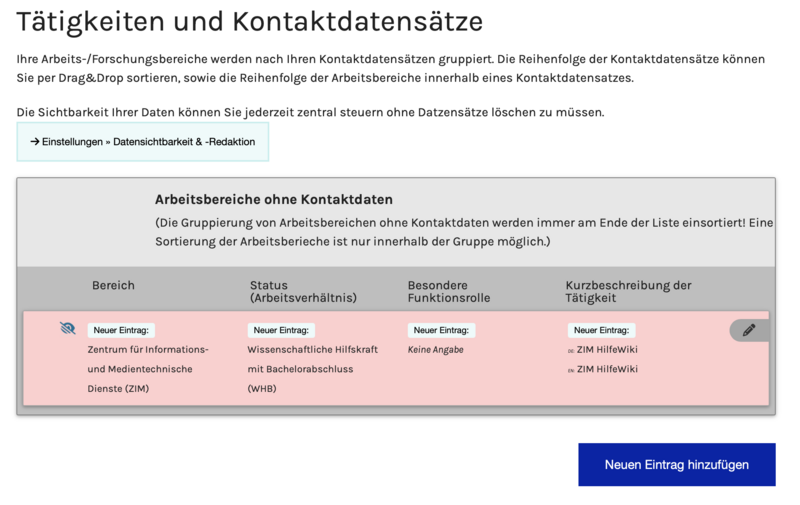Click the Neuen Eintrag hinzufügen button

click(x=676, y=465)
